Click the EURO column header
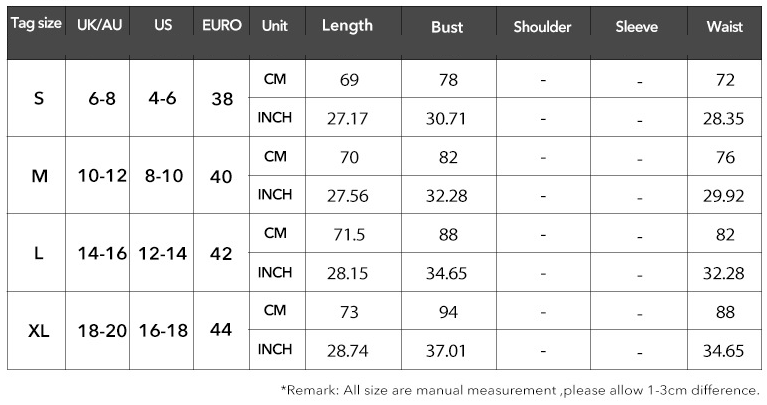Screen dimensions: 767x405 (x=221, y=26)
